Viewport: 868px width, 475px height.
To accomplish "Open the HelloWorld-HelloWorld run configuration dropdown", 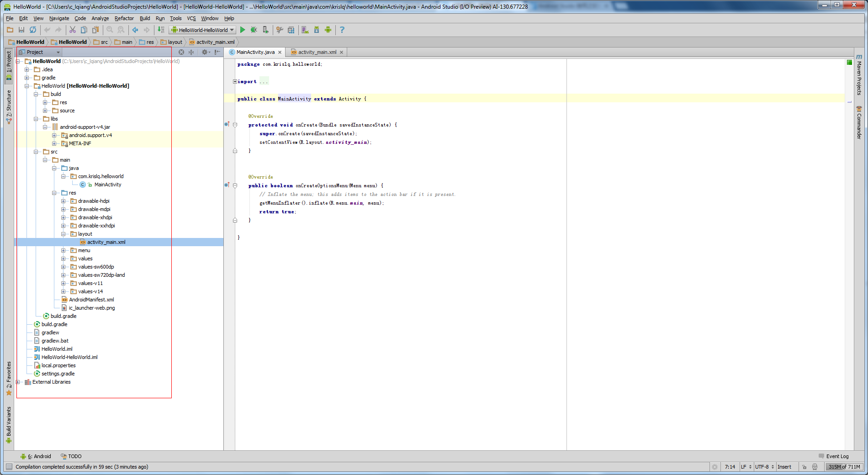I will (x=202, y=30).
